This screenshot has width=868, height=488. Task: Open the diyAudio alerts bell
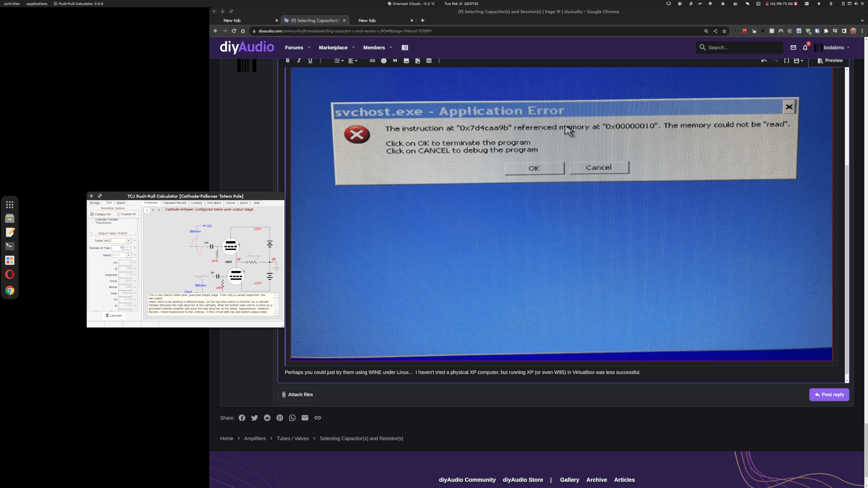[x=805, y=47]
